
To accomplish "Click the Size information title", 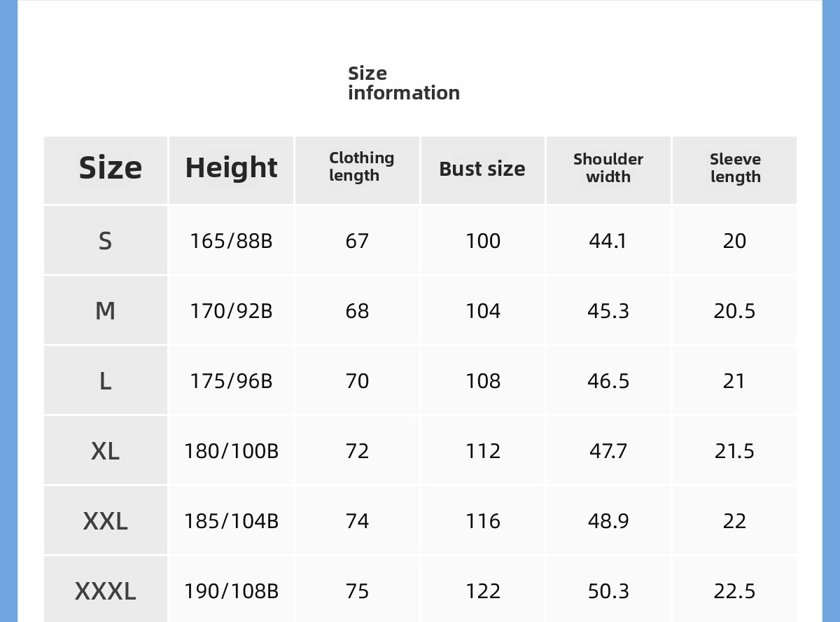I will coord(404,83).
